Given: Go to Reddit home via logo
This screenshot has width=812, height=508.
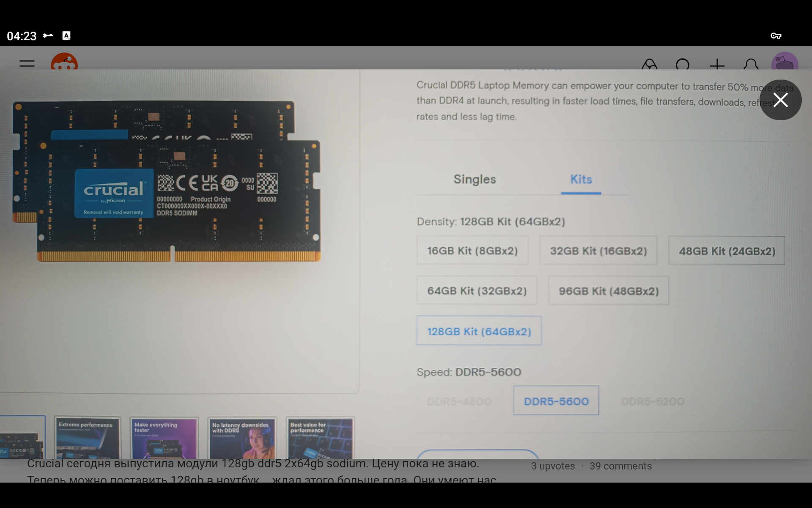Looking at the screenshot, I should (64, 62).
